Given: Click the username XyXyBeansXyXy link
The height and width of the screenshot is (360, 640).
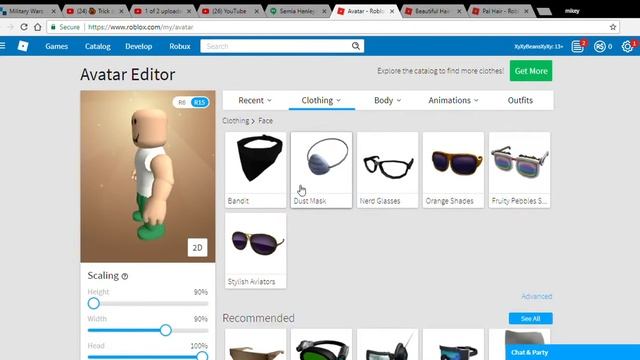Looking at the screenshot, I should click(538, 47).
